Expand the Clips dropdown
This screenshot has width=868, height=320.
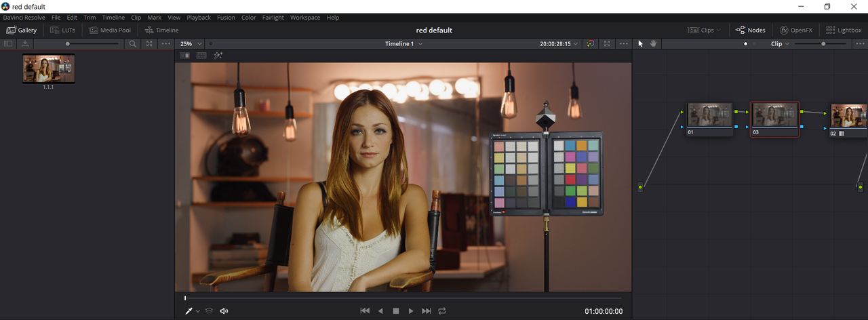tap(705, 30)
